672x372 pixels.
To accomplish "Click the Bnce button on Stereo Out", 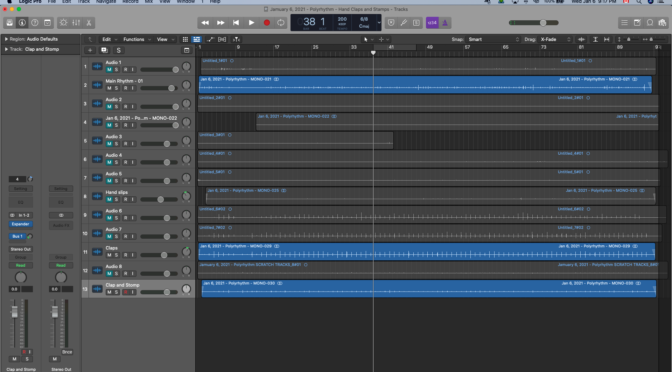I will coord(67,352).
